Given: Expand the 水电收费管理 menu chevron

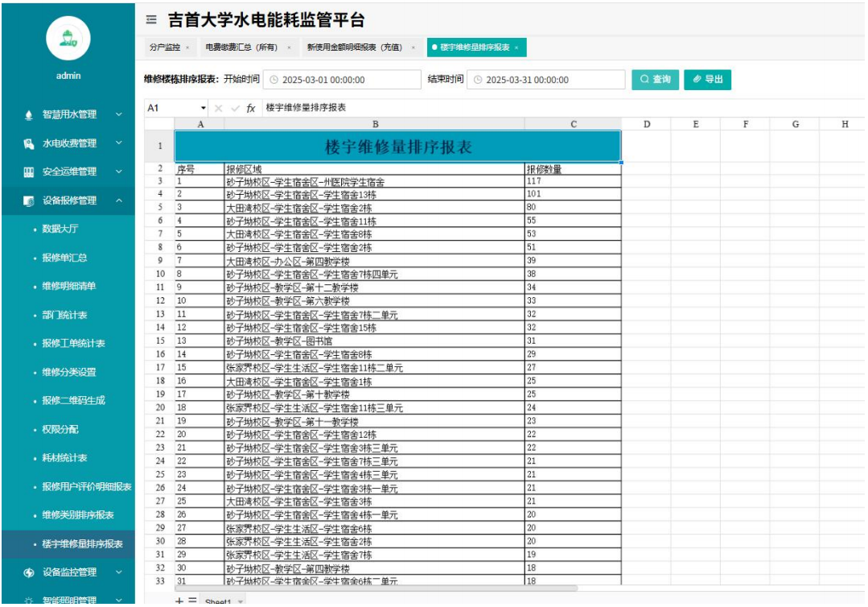Looking at the screenshot, I should point(119,142).
